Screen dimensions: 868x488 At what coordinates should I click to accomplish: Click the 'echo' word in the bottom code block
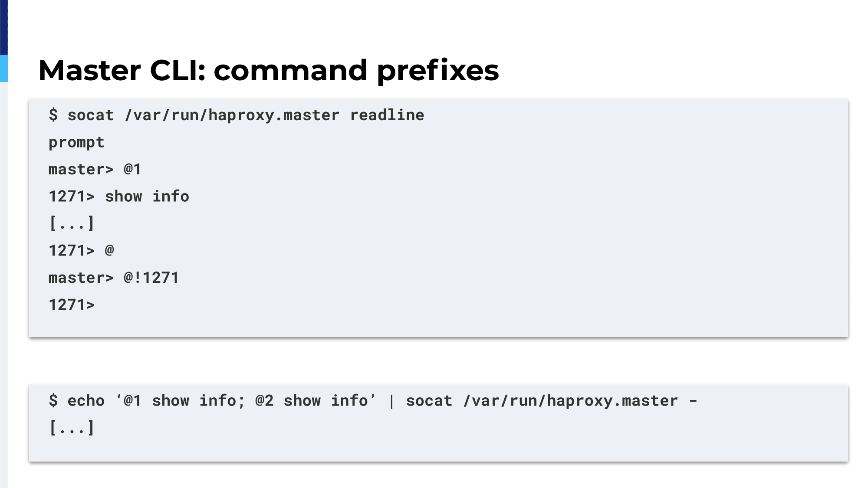click(x=86, y=401)
